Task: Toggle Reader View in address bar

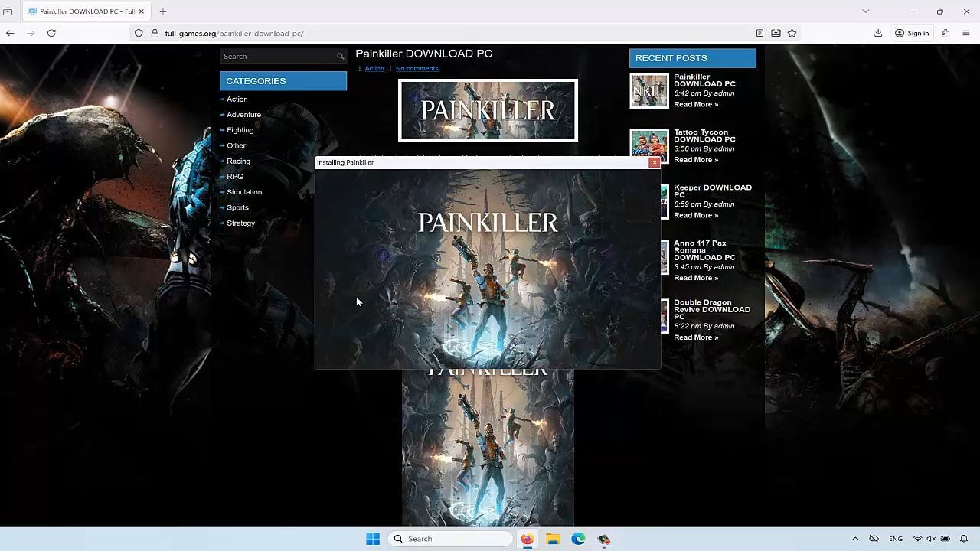Action: point(759,33)
